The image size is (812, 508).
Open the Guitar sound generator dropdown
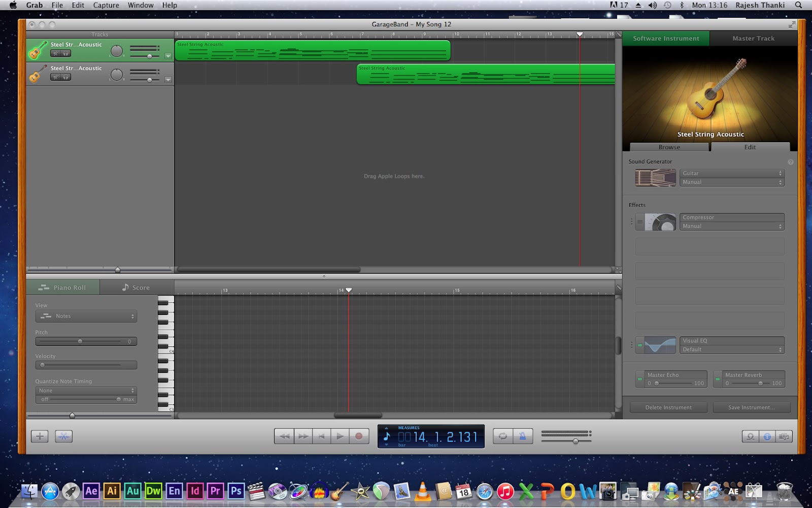coord(732,173)
